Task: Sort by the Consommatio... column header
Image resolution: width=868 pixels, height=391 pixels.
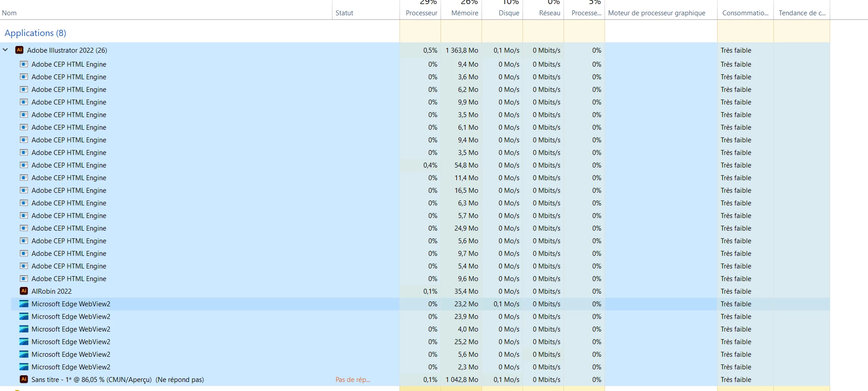Action: (x=745, y=13)
